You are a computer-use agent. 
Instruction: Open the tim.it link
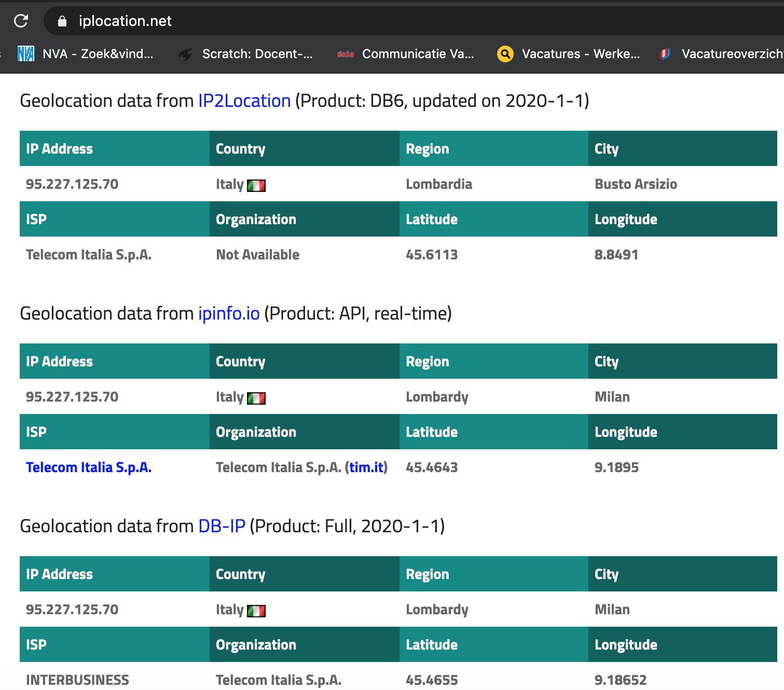[366, 467]
